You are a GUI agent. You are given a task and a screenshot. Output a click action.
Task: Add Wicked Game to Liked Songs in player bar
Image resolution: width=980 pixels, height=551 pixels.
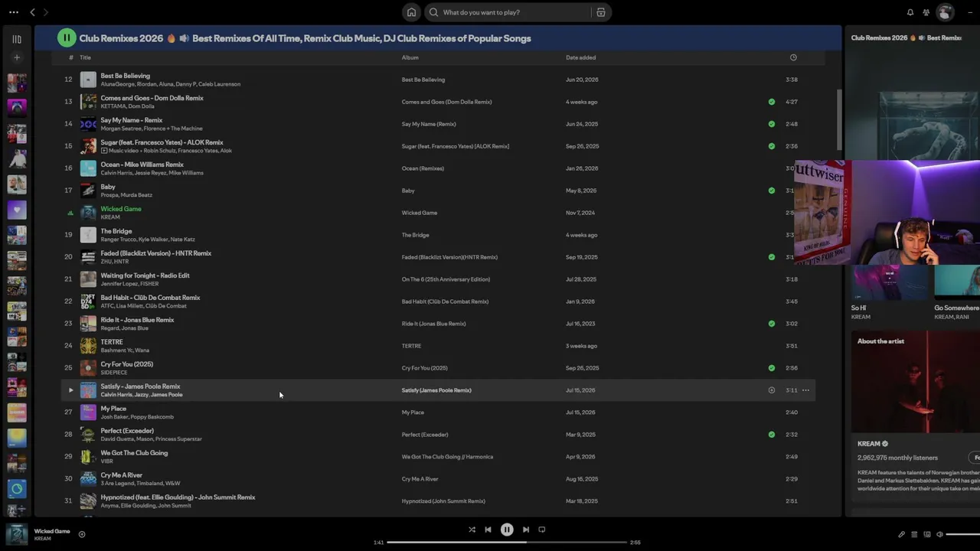click(82, 534)
